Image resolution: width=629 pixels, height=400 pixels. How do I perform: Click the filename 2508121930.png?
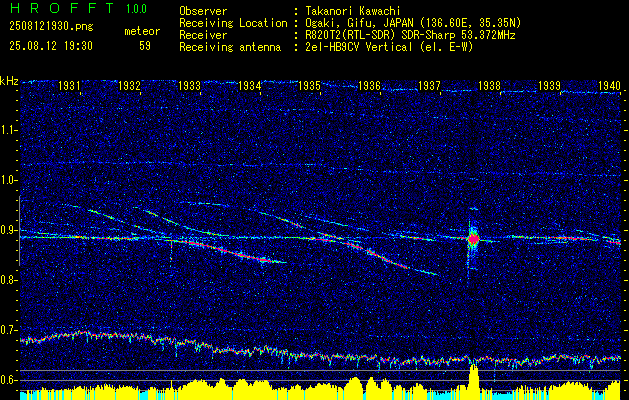click(51, 27)
